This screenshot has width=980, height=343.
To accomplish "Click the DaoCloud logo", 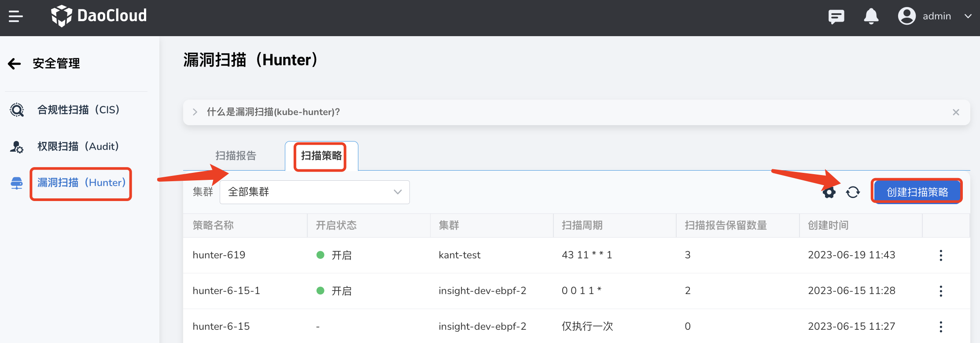I will tap(99, 16).
